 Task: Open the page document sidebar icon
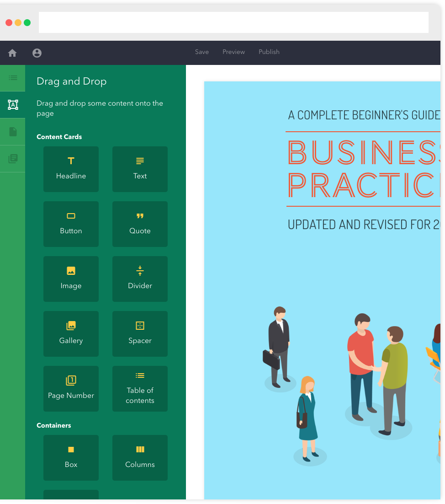tap(13, 132)
